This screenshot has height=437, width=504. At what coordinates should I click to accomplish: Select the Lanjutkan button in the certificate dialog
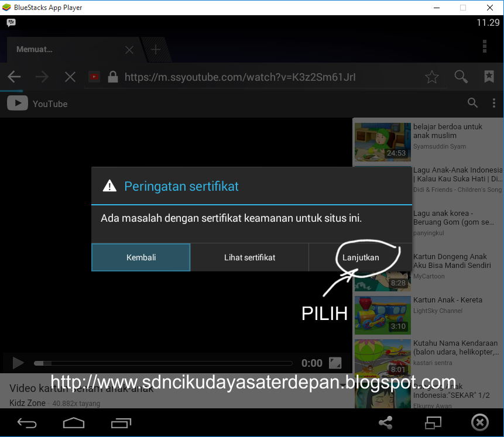[361, 257]
